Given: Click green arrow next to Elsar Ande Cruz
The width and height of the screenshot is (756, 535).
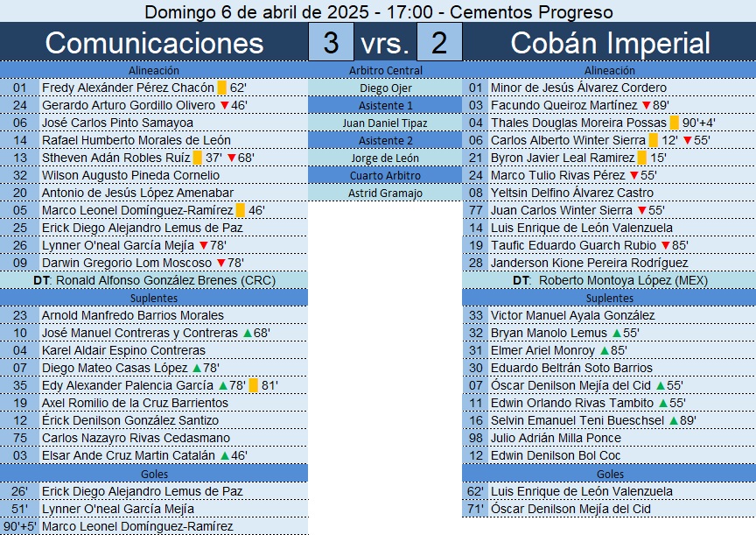Looking at the screenshot, I should click(225, 455).
